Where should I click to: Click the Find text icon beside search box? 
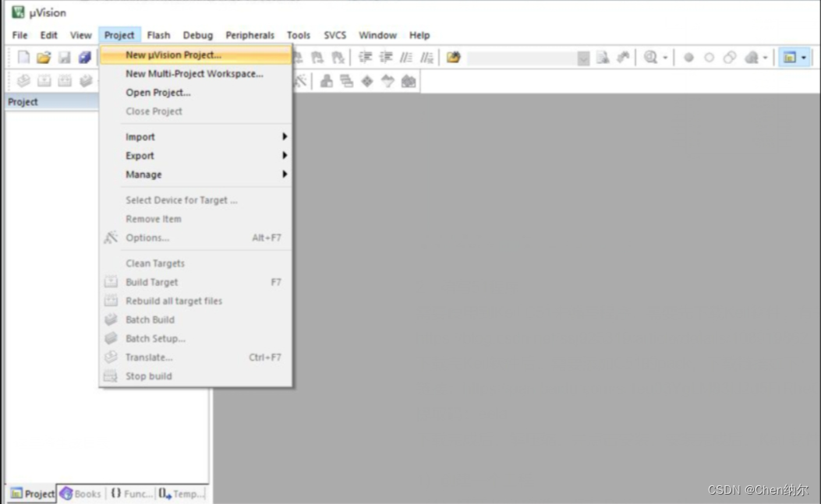point(603,57)
